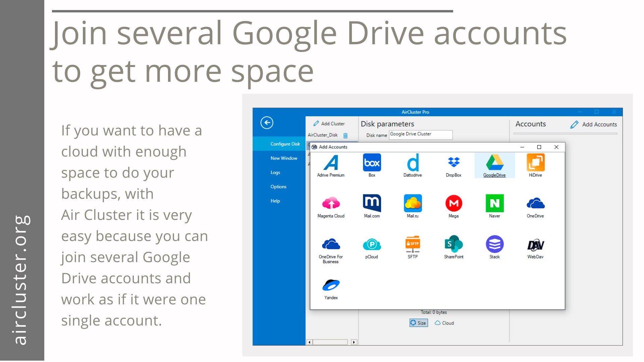Switch the chart to Size view
Viewport: 644px width, 362px height.
click(418, 323)
